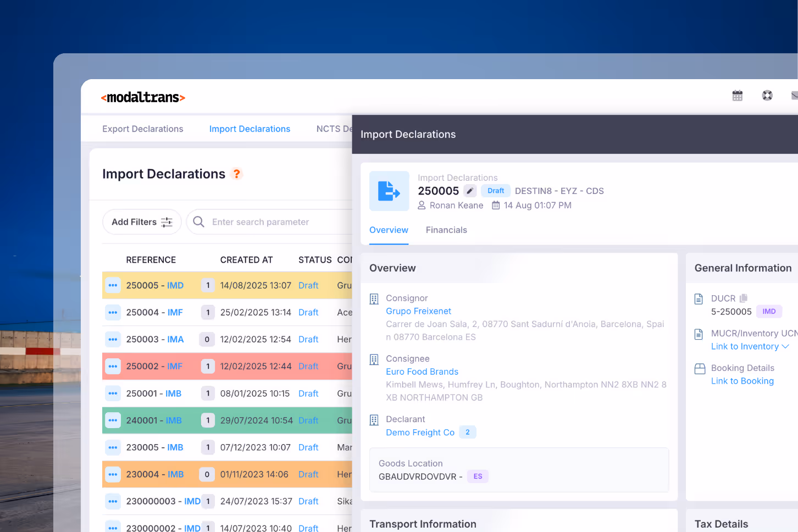
Task: Click the Draft status in row 250004
Action: pyautogui.click(x=308, y=312)
